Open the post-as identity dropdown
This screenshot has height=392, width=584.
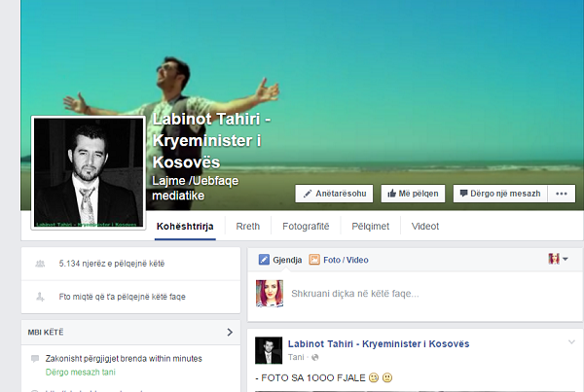pyautogui.click(x=558, y=259)
